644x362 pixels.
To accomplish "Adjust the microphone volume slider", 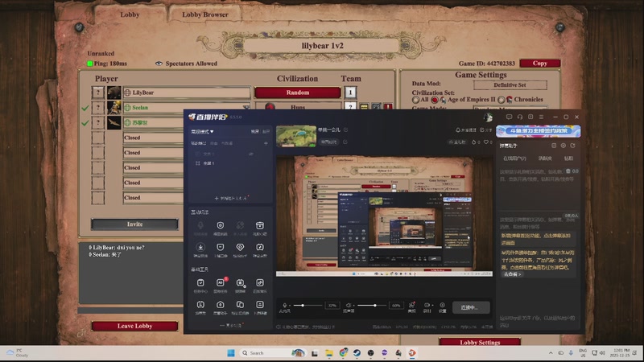I will [308, 306].
